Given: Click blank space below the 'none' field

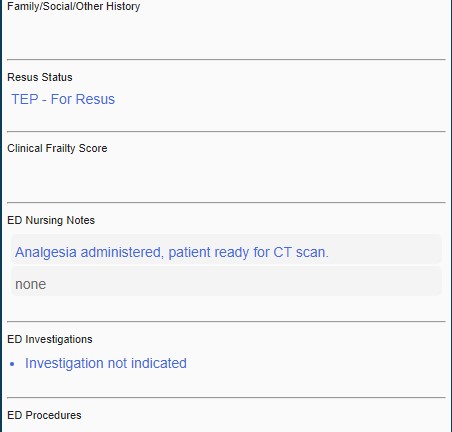Looking at the screenshot, I should point(226,308).
